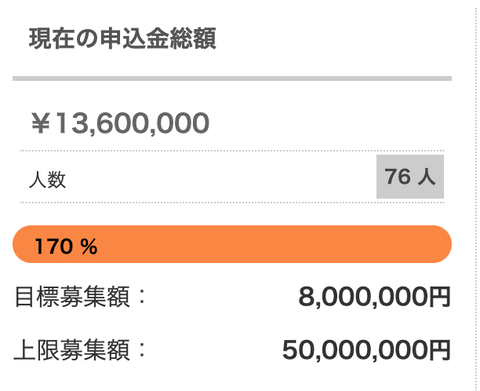Click the 現在の申込金総額 heading
480x391 pixels.
[122, 39]
